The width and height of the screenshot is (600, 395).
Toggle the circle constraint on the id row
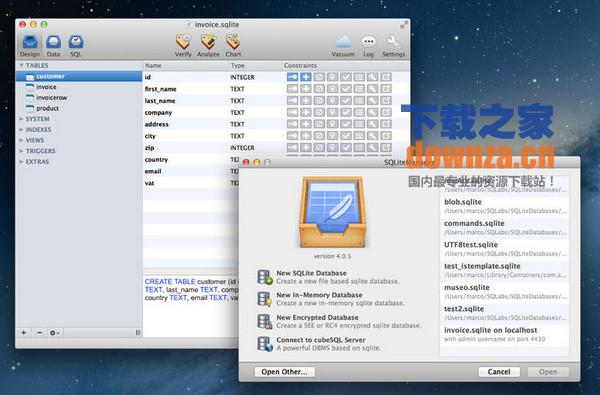(x=319, y=77)
